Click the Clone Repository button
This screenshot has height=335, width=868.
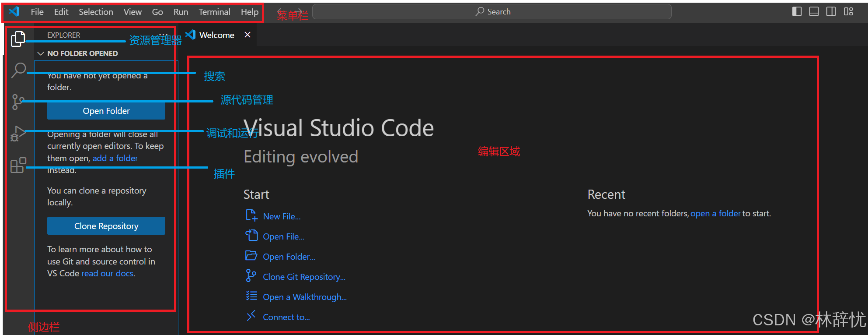click(106, 226)
